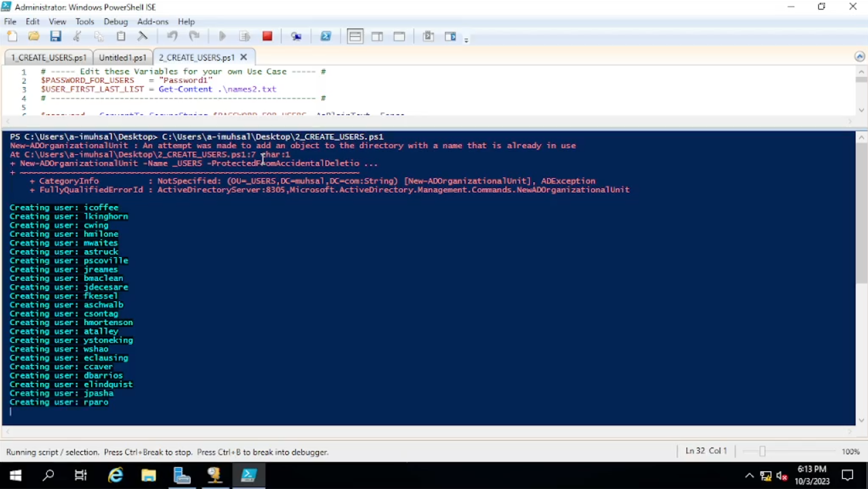This screenshot has width=868, height=489.
Task: Click the Stop Operation red square icon
Action: coord(267,37)
